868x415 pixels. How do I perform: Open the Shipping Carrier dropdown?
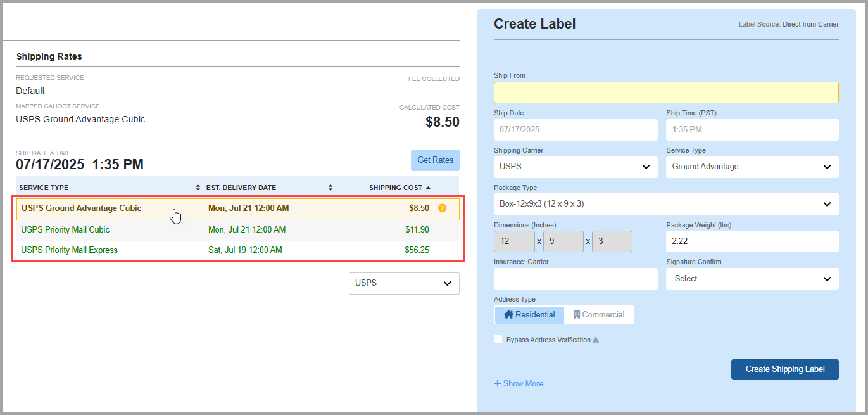pyautogui.click(x=576, y=167)
